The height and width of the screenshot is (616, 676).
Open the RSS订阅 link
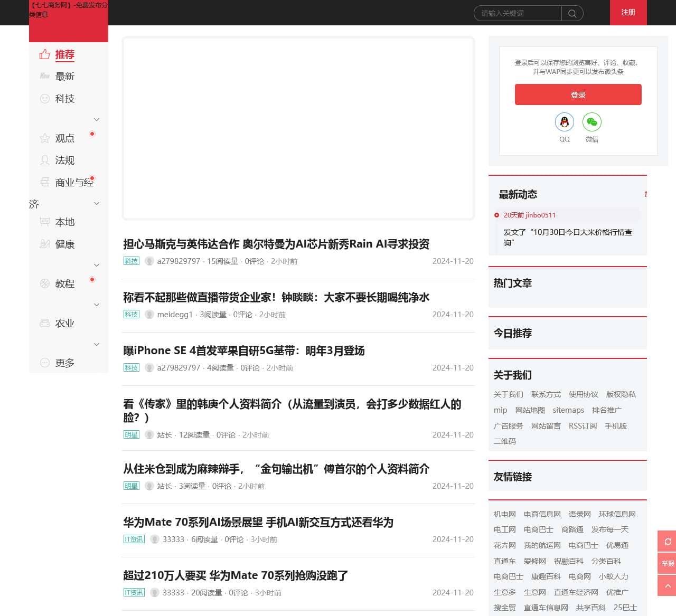click(x=583, y=425)
